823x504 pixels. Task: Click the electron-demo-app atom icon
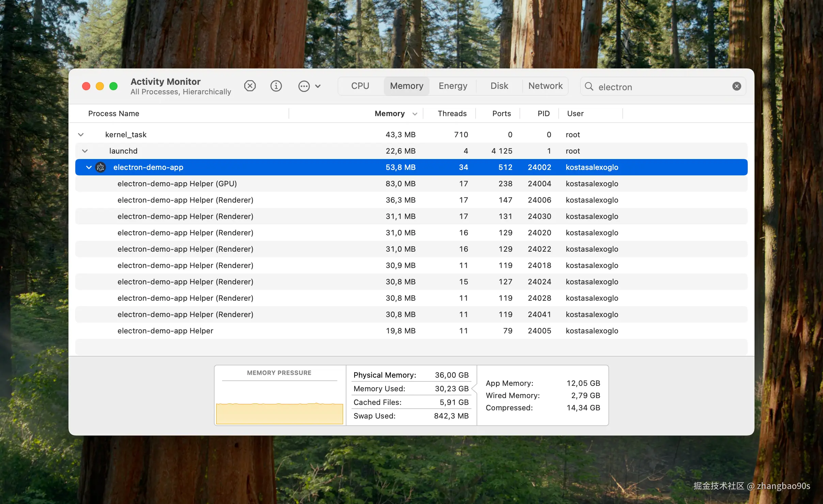(100, 167)
